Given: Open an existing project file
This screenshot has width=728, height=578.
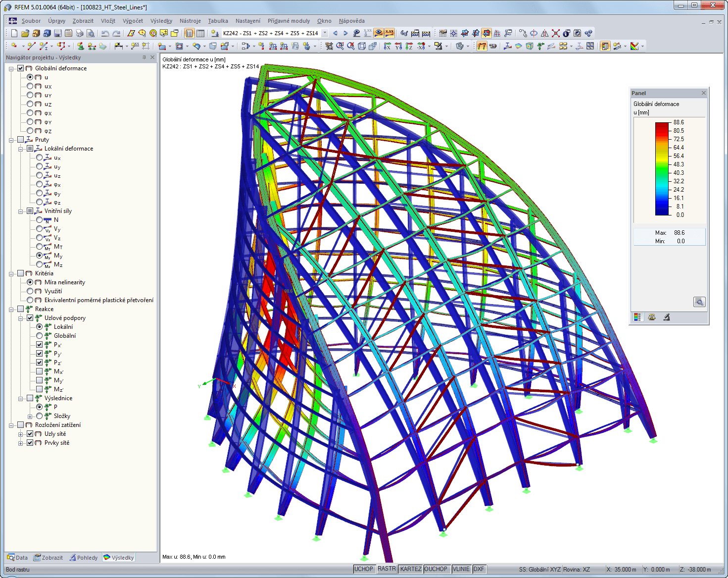Looking at the screenshot, I should pyautogui.click(x=25, y=33).
